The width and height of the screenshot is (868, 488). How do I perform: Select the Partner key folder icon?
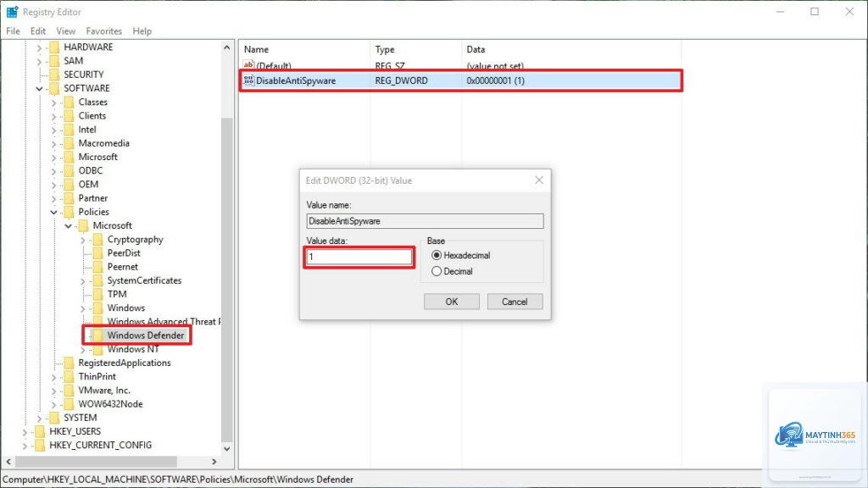tap(69, 198)
